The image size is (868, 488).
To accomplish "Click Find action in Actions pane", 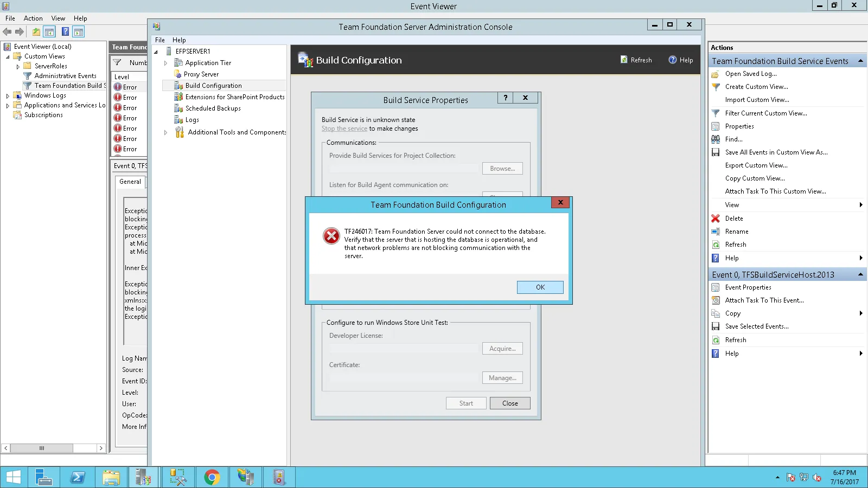I will (x=733, y=139).
